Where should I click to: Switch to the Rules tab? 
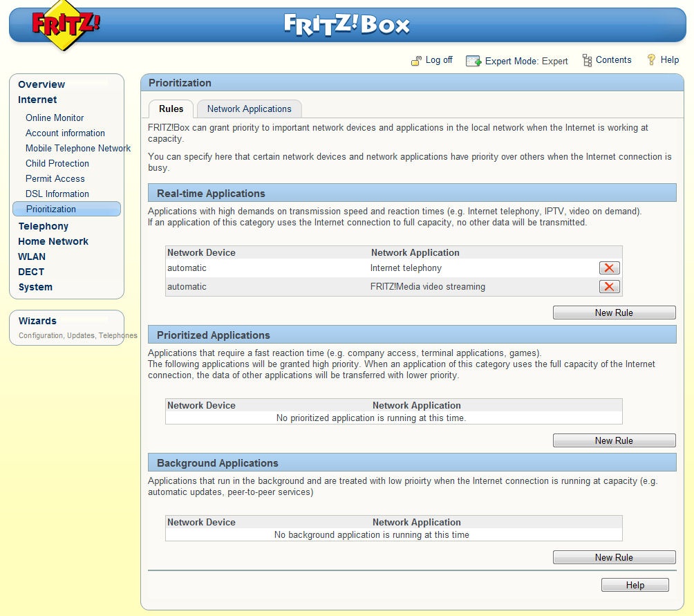point(171,109)
